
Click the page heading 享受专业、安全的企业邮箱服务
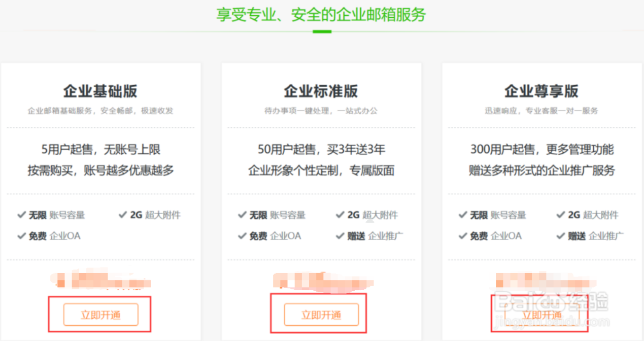click(322, 15)
